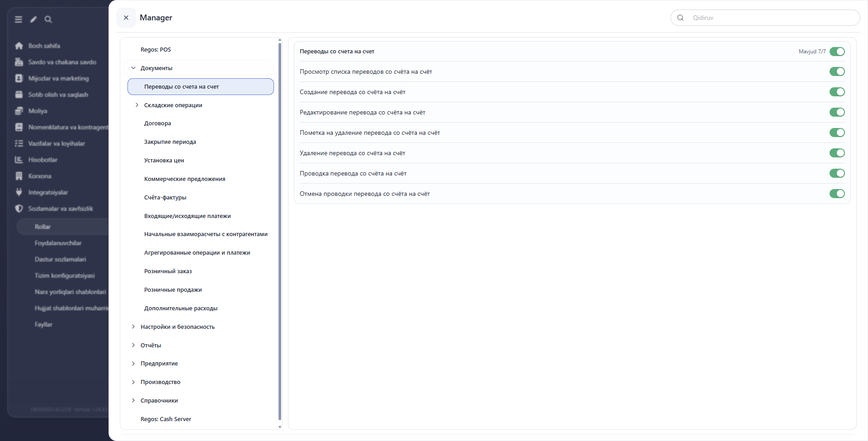Disable Просмотр списка переводов toggle
Screen dimensions: 868x441
(x=837, y=71)
